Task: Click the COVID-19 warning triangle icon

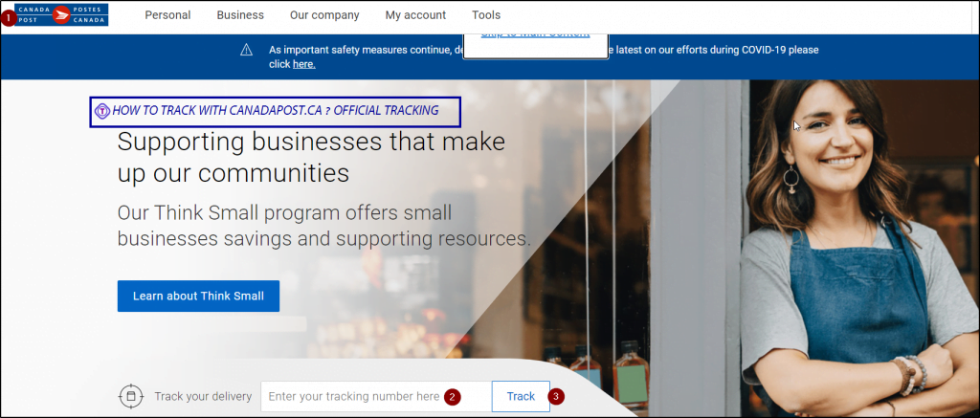Action: pos(246,50)
